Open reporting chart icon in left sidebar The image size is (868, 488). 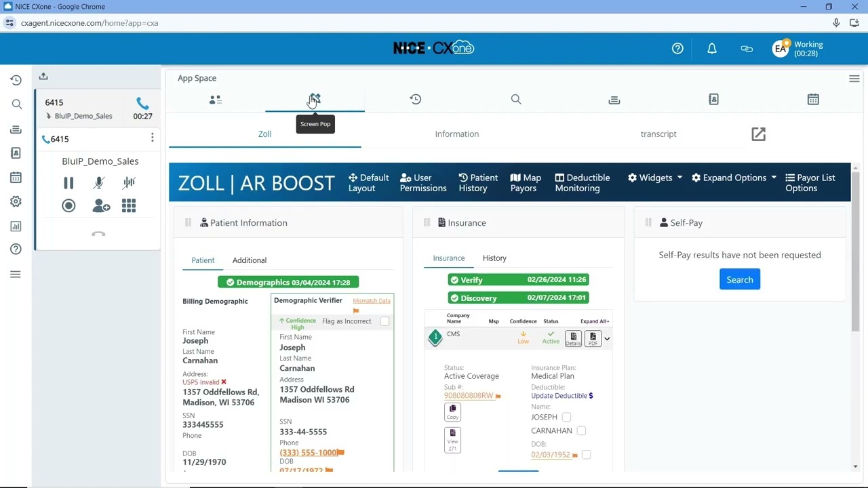pos(16,226)
